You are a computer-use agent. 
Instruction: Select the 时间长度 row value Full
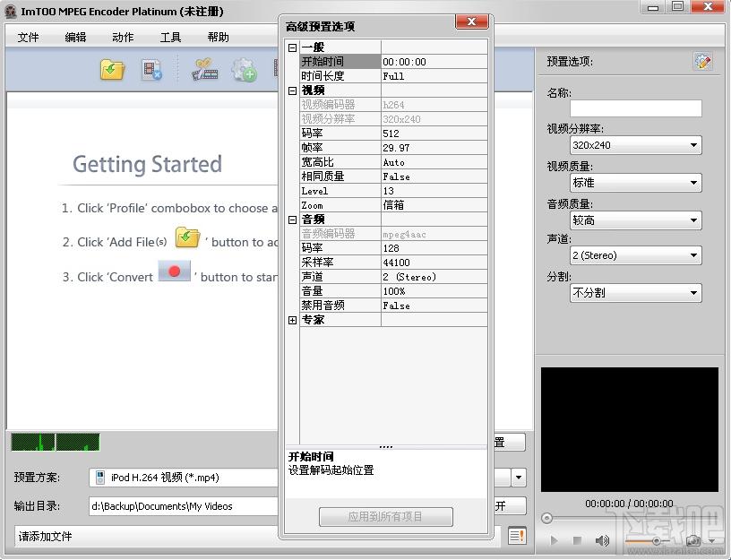[434, 76]
